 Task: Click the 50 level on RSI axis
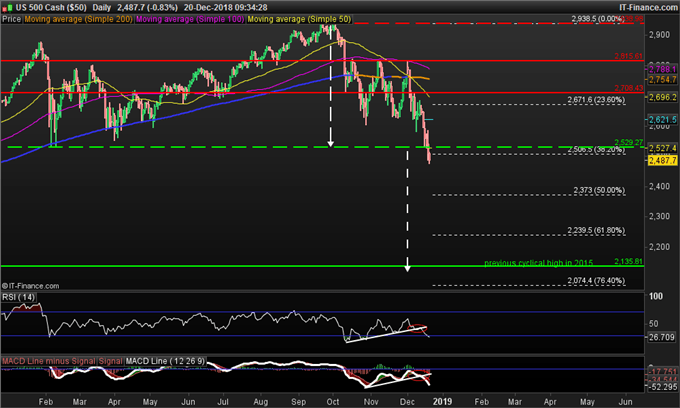tap(654, 323)
